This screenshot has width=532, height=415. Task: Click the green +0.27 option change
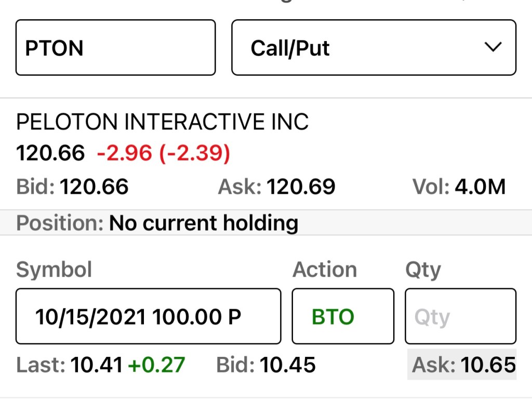[156, 365]
